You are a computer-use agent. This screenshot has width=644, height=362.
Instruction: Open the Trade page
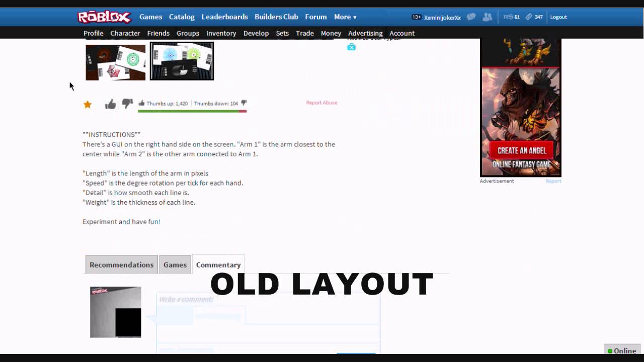[305, 33]
